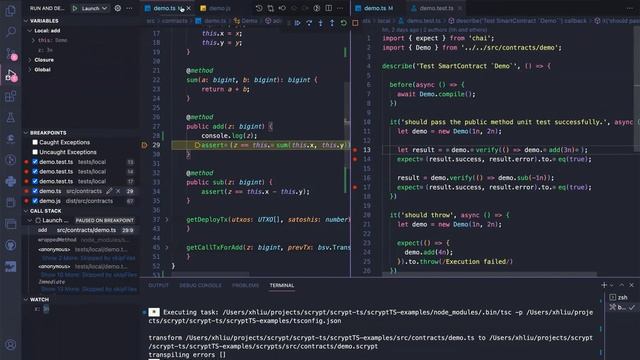
Task: Click the highlighted assert statement on line 29
Action: [273, 145]
